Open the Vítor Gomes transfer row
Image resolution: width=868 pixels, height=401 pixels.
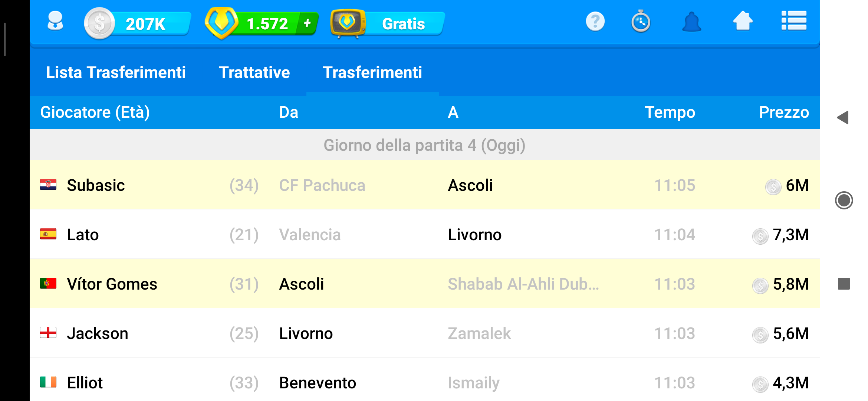(x=425, y=284)
